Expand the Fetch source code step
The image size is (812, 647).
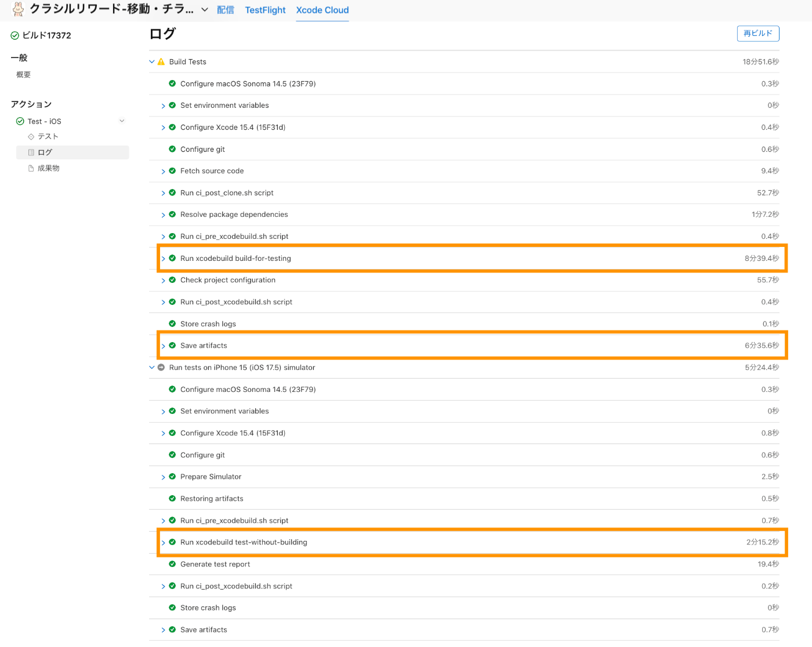[163, 172]
